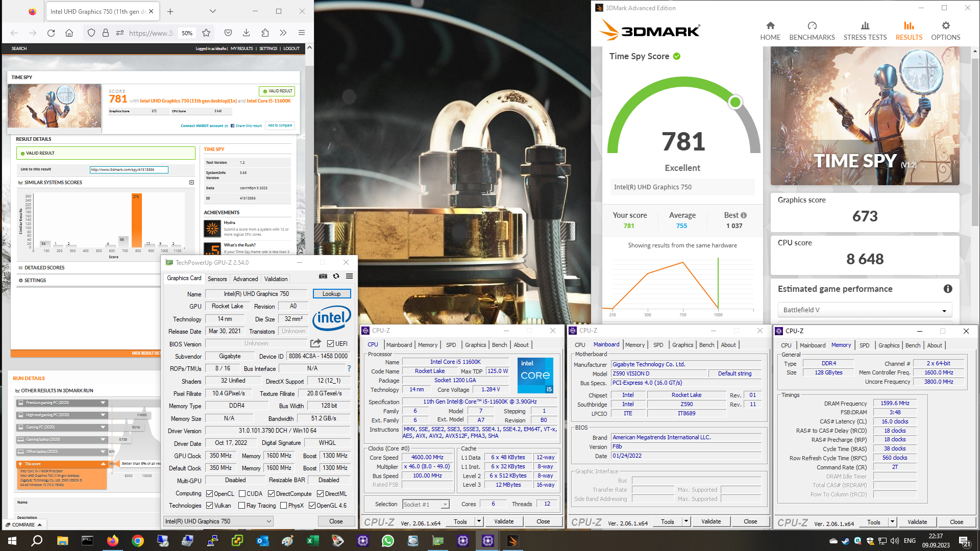Refresh GPU-Z data

[336, 276]
